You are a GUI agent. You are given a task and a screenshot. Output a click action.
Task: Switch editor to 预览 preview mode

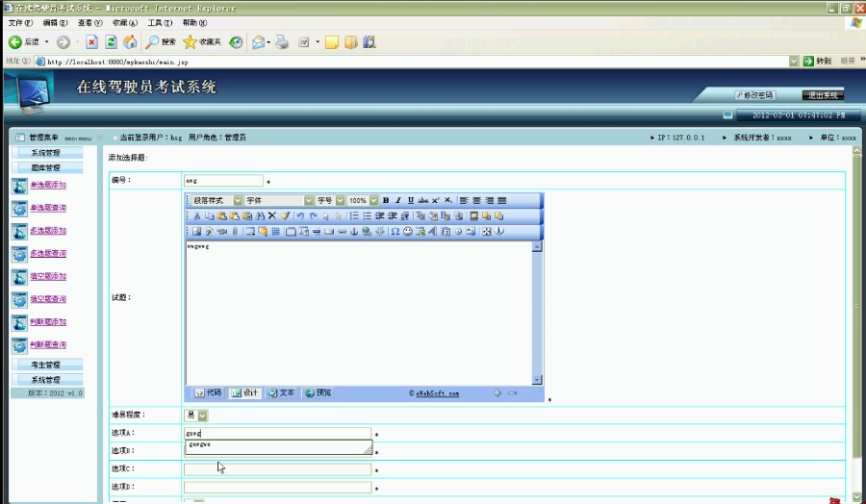point(318,392)
